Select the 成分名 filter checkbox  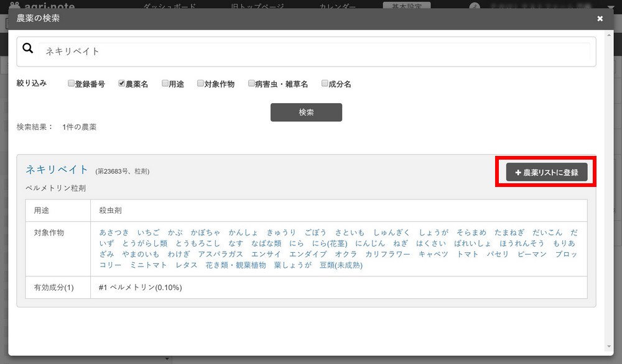[x=325, y=83]
